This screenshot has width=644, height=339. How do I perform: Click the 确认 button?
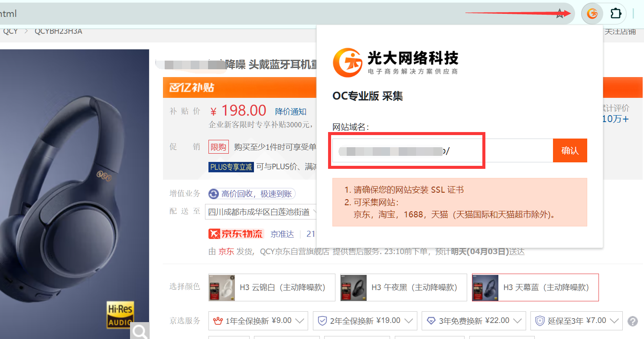pos(570,151)
